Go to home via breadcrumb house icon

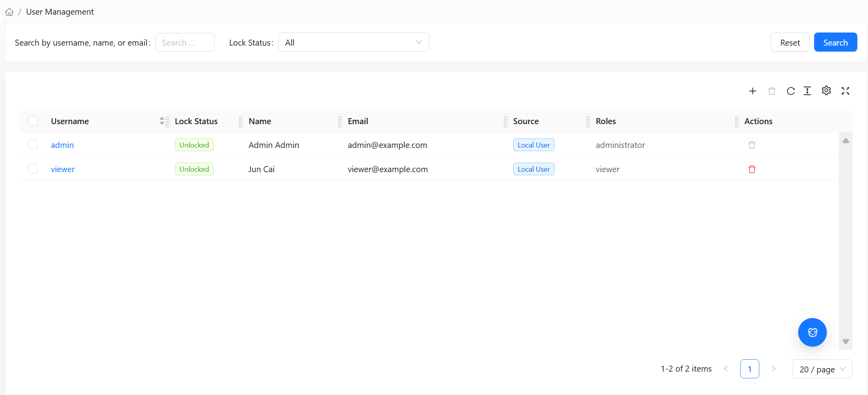point(10,12)
